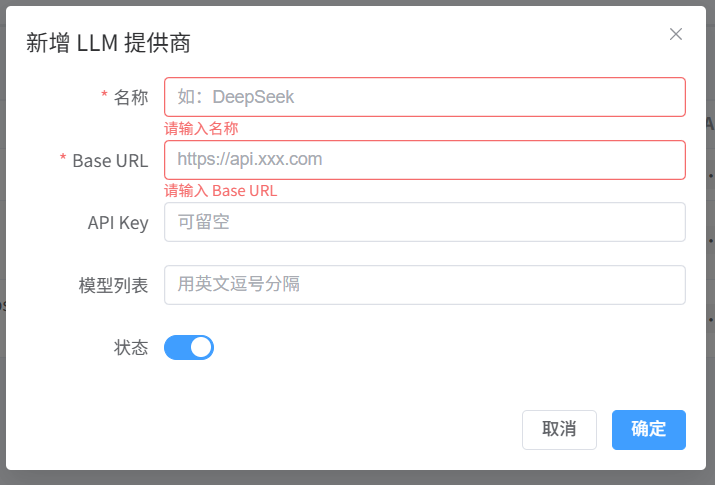Close the 新增 LLM 提供商 dialog
Viewport: 715px width, 485px height.
click(x=676, y=34)
